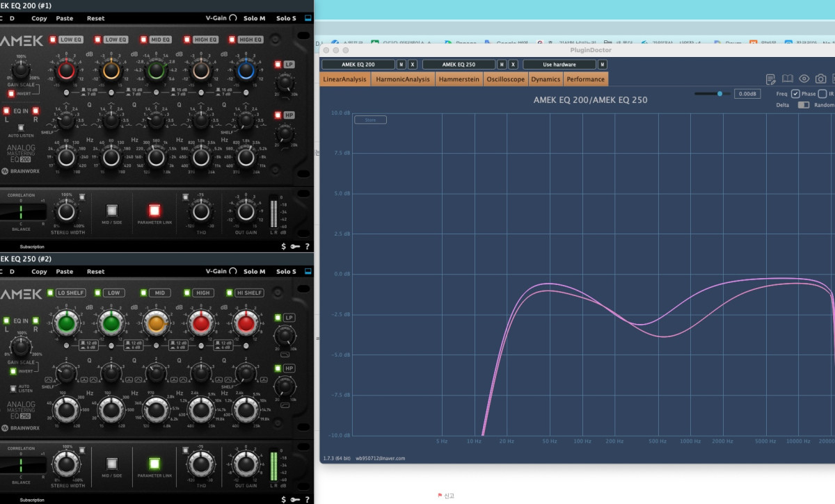
Task: Click the orange MID gain knob in EQ 250
Action: [x=156, y=323]
